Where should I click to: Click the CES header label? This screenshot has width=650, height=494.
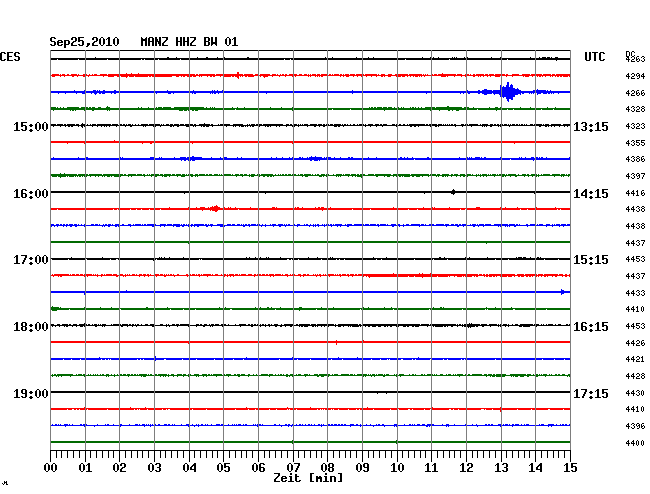[x=10, y=58]
